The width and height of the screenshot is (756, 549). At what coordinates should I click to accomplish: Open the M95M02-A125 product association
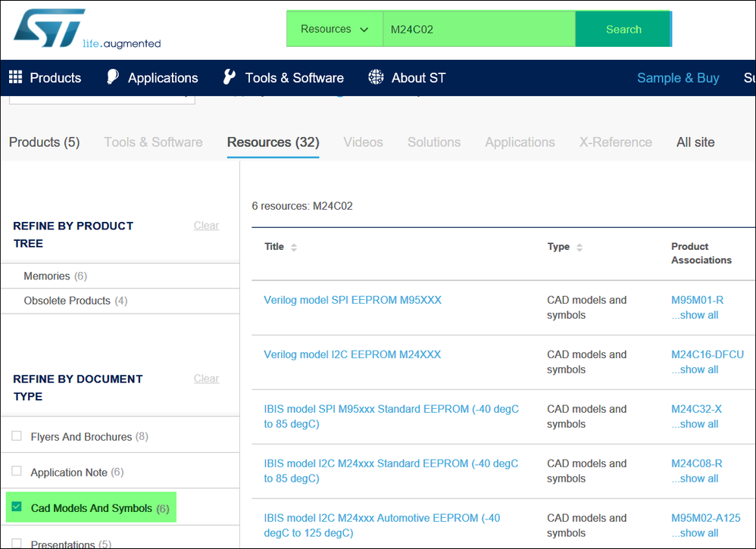[706, 518]
